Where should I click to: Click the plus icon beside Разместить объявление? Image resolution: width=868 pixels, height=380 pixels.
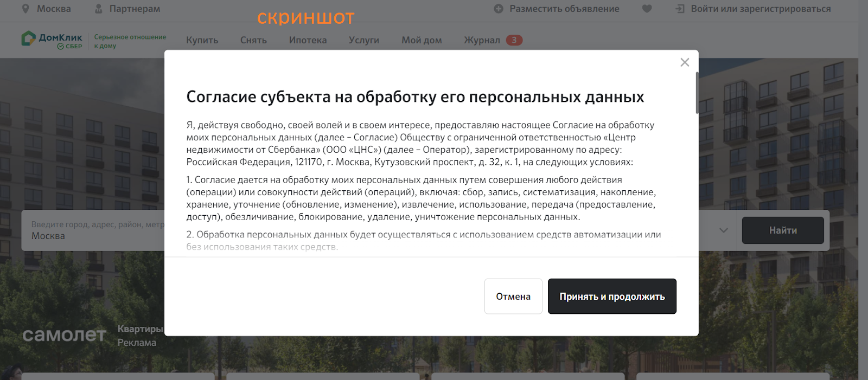pos(499,9)
